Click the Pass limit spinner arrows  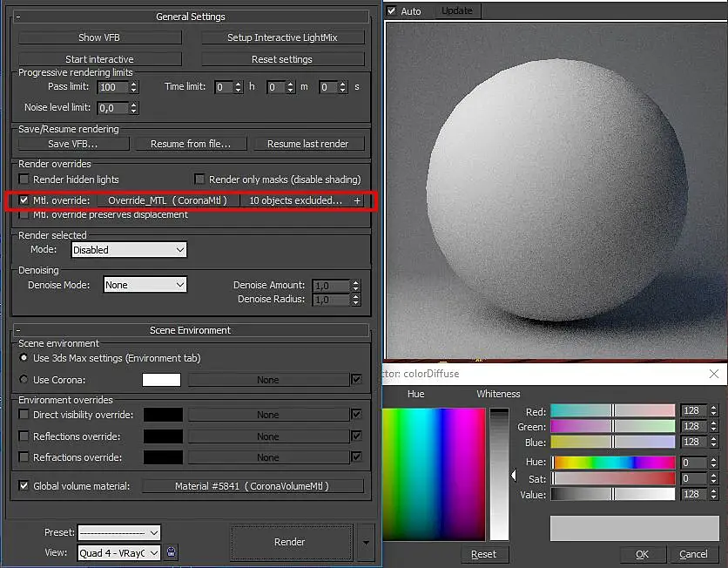pos(133,87)
